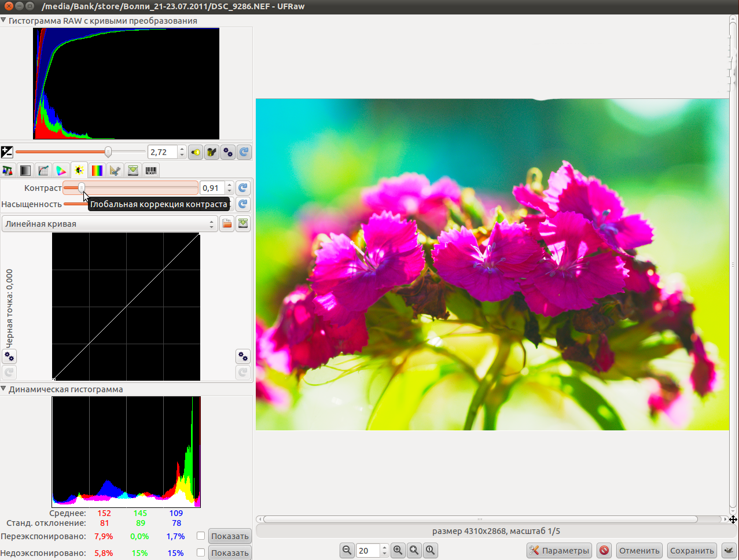Image resolution: width=739 pixels, height=560 pixels.
Task: Enable overexposed indicator checkbox
Action: coord(201,536)
